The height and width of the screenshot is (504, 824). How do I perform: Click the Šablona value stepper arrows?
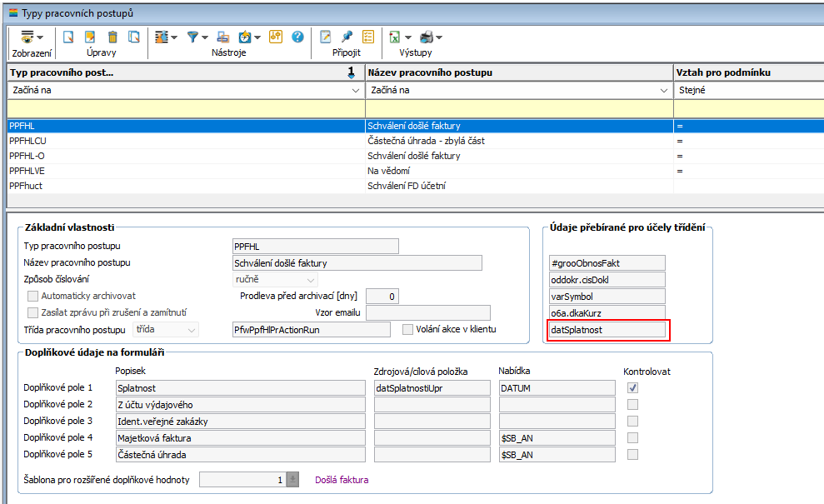coord(292,480)
